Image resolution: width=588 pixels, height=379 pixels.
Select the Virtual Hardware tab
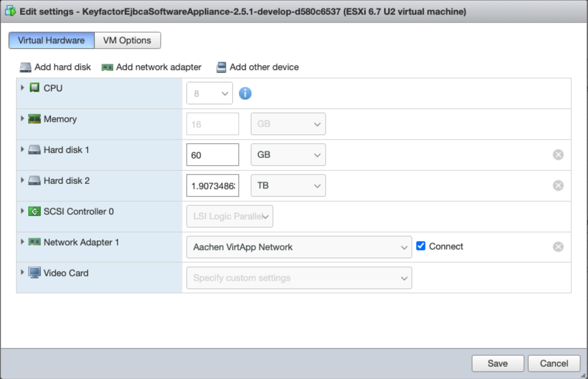pyautogui.click(x=51, y=40)
